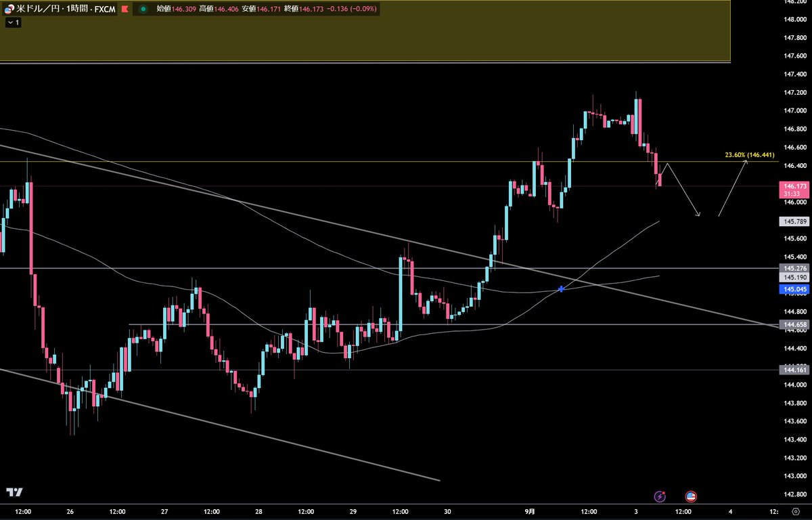Image resolution: width=812 pixels, height=520 pixels.
Task: Click the blue 145.045 price label
Action: coord(795,289)
